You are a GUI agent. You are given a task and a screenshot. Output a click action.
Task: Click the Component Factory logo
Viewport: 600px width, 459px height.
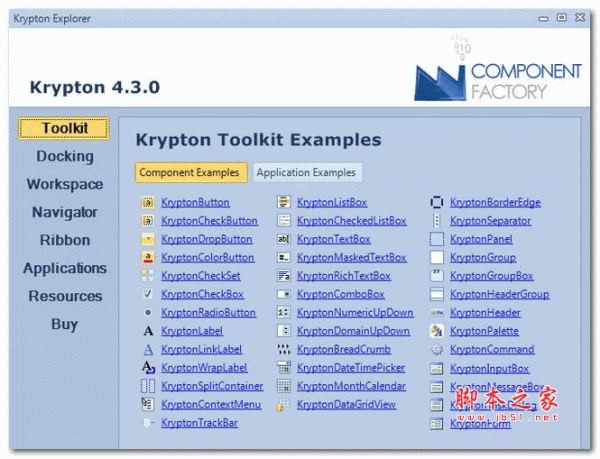498,70
